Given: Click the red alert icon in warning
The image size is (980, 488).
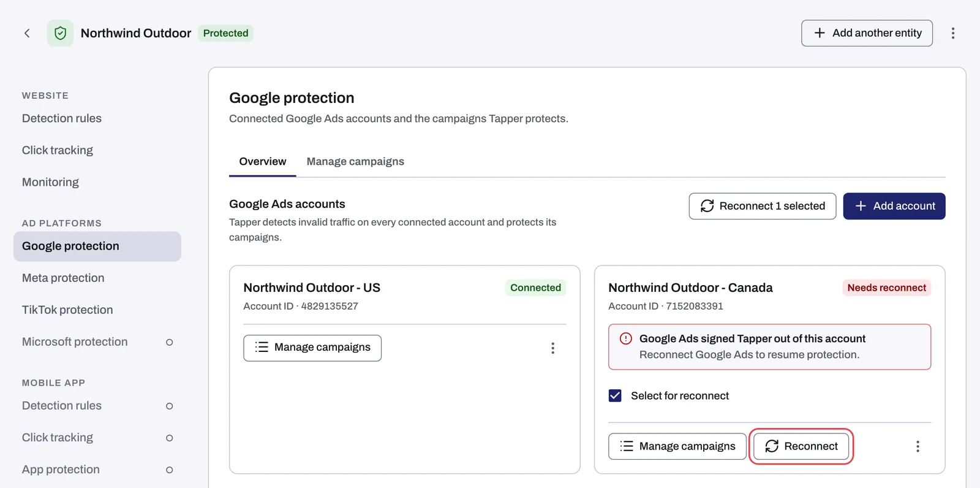Looking at the screenshot, I should click(x=625, y=338).
